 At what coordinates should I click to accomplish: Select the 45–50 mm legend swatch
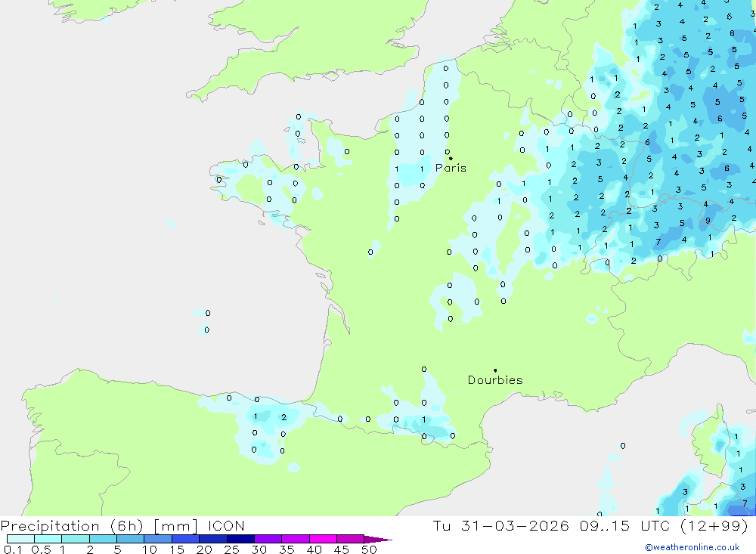coord(351,539)
